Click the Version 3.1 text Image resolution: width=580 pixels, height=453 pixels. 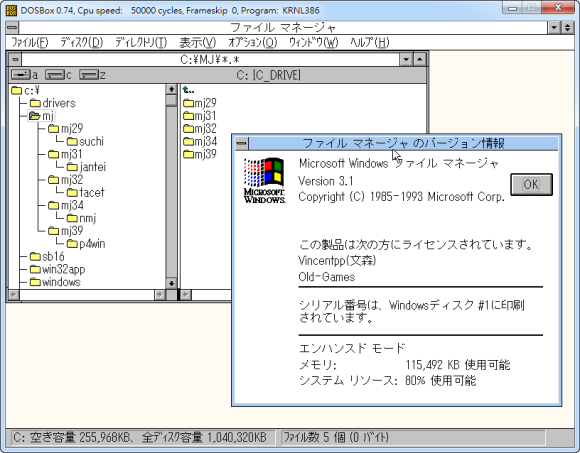326,181
